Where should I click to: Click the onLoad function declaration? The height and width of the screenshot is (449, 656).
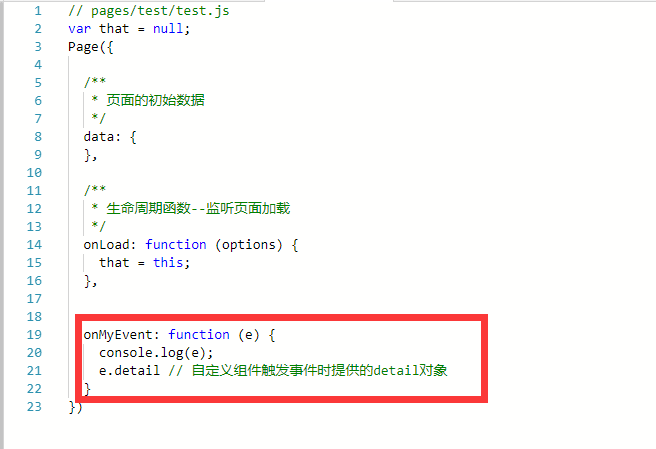click(191, 245)
